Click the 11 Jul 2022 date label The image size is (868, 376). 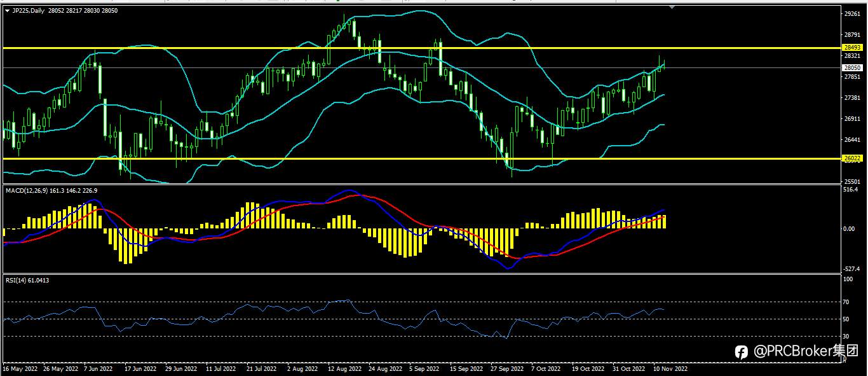click(221, 368)
